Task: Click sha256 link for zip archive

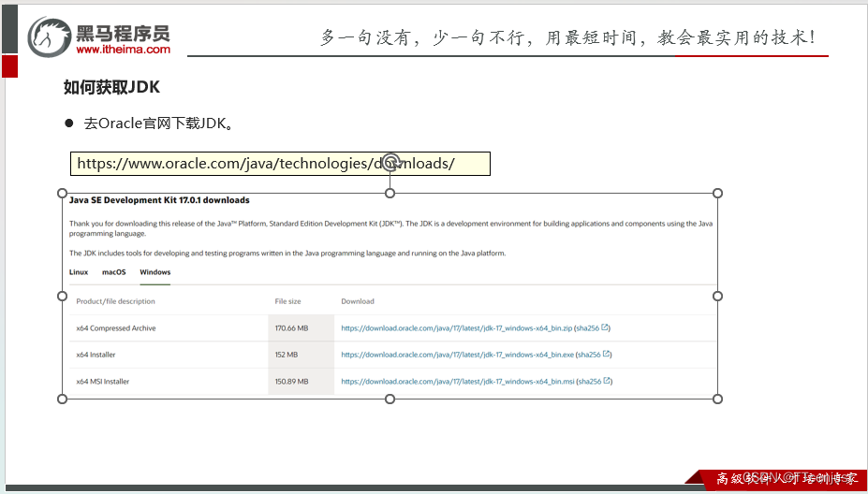Action: coord(588,328)
